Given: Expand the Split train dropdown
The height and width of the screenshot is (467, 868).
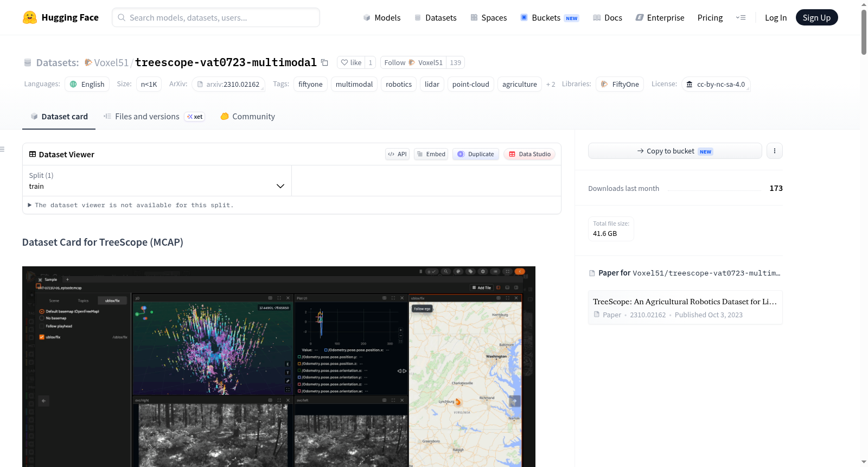Looking at the screenshot, I should [x=157, y=181].
